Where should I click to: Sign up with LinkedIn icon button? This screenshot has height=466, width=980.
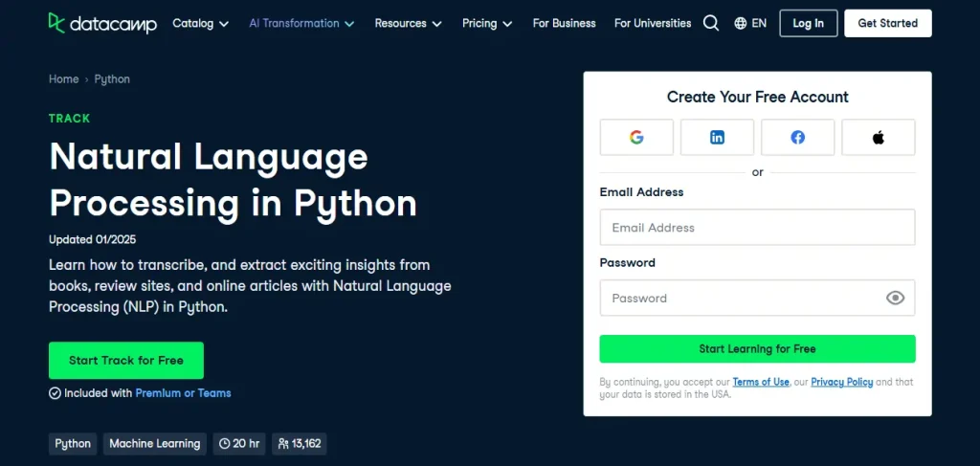coord(717,138)
